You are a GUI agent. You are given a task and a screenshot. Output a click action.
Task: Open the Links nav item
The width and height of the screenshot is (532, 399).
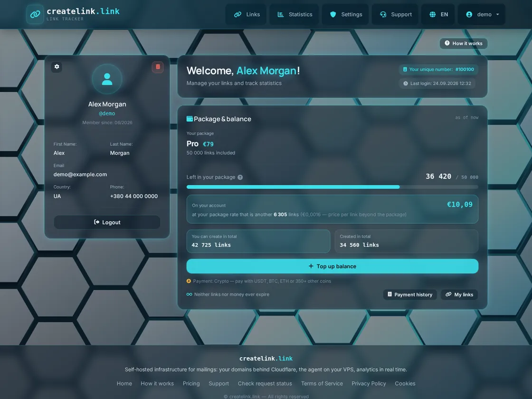pyautogui.click(x=247, y=14)
